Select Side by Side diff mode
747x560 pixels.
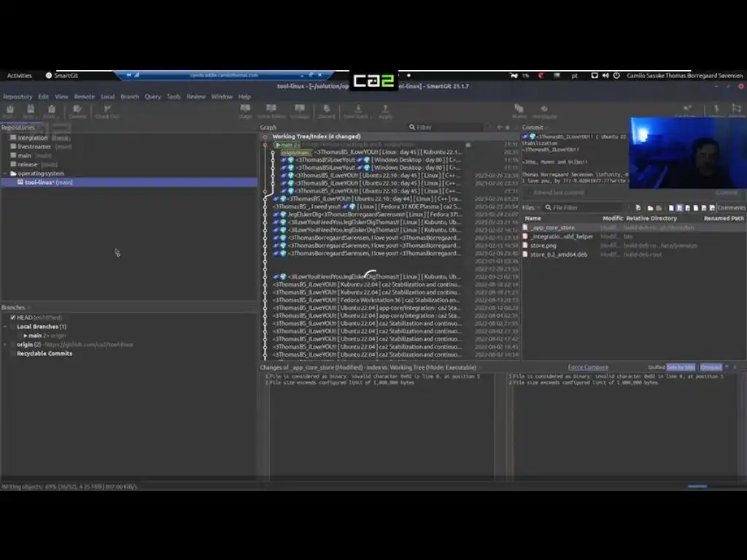[681, 367]
